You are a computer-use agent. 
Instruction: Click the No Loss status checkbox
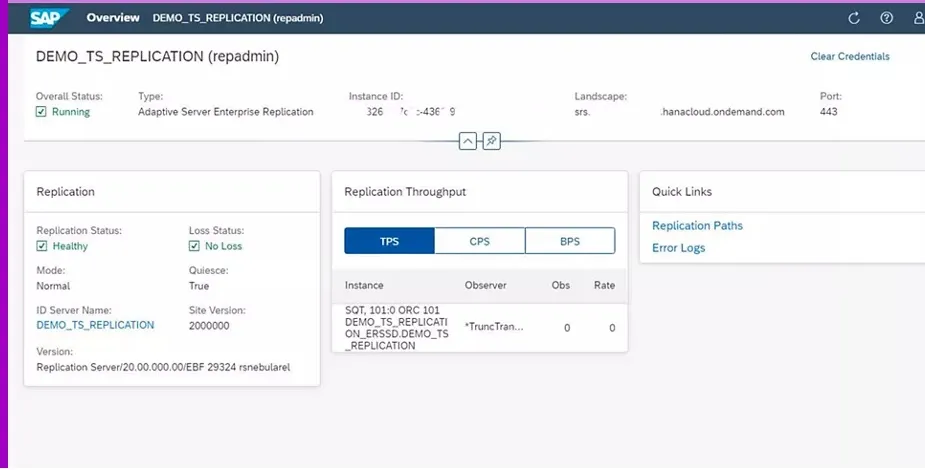[195, 246]
